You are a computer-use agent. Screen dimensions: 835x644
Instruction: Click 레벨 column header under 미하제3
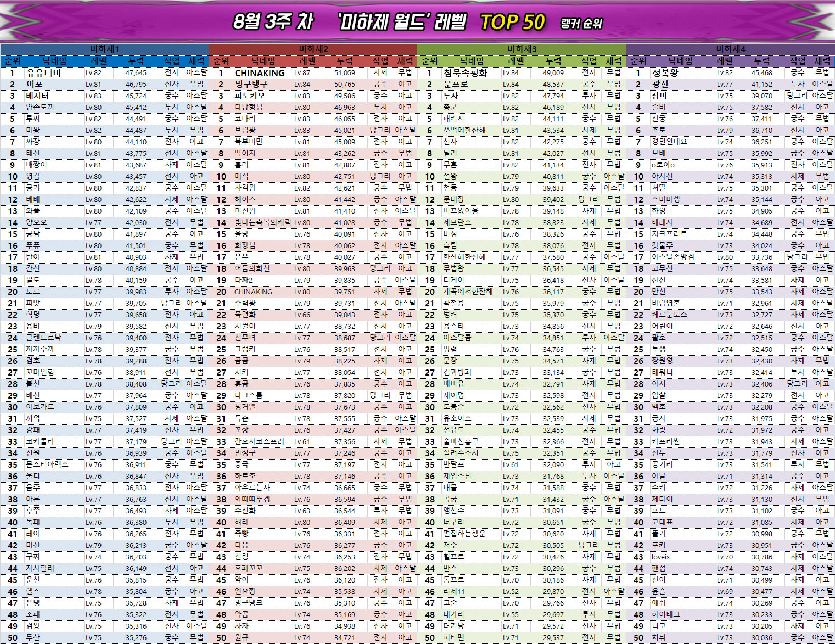coord(516,61)
